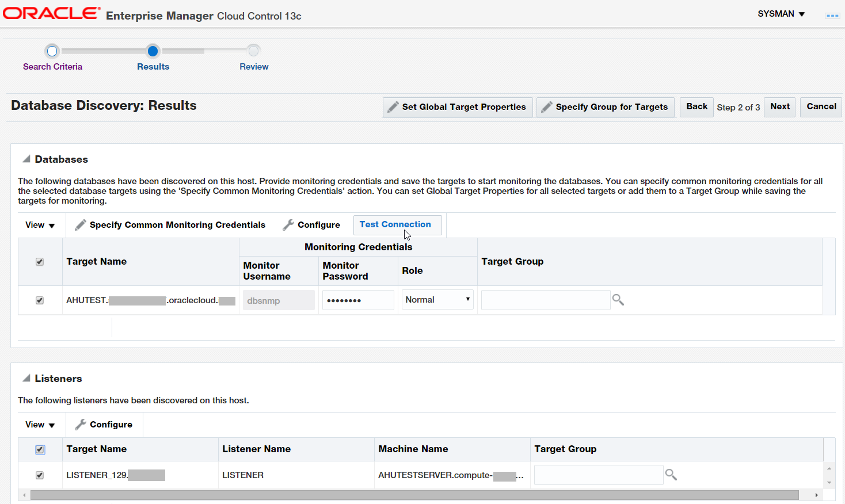845x504 pixels.
Task: Click the Target Group field for AHUTEST
Action: point(546,300)
